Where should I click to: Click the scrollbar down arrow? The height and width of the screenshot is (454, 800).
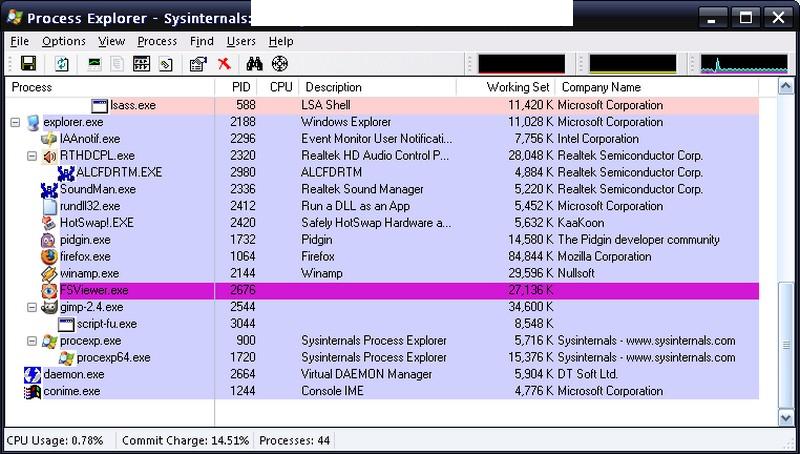[786, 418]
